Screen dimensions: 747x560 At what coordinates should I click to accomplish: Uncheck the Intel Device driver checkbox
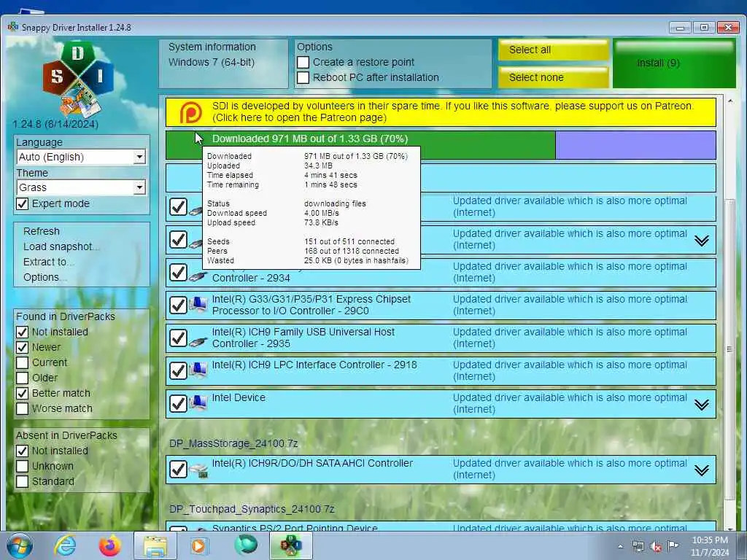pos(178,404)
